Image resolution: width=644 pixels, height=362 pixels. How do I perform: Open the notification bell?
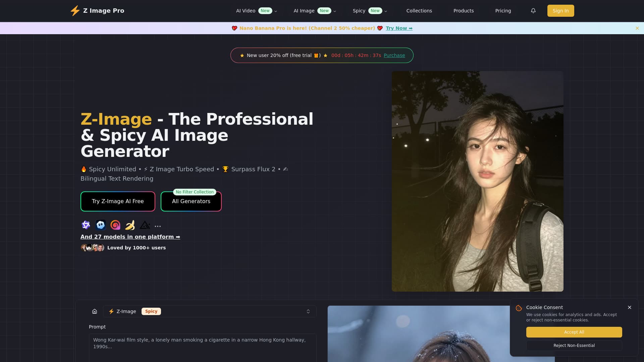[x=533, y=11]
